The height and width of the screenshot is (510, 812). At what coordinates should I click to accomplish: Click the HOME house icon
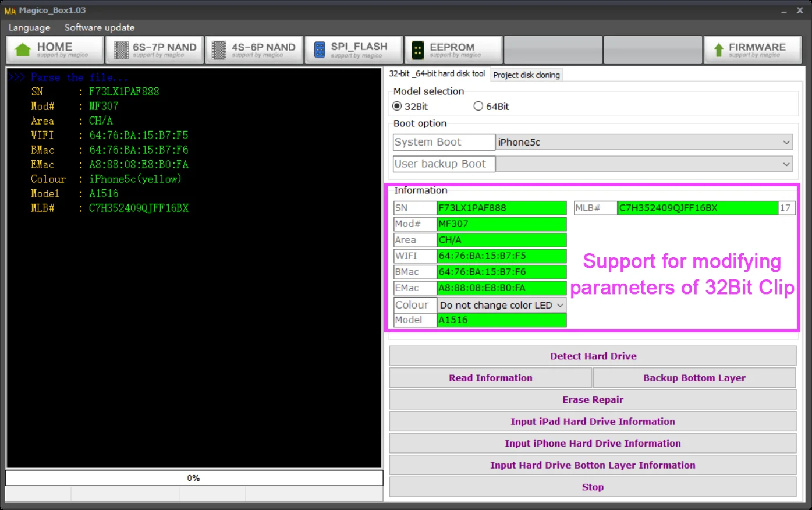click(x=23, y=50)
